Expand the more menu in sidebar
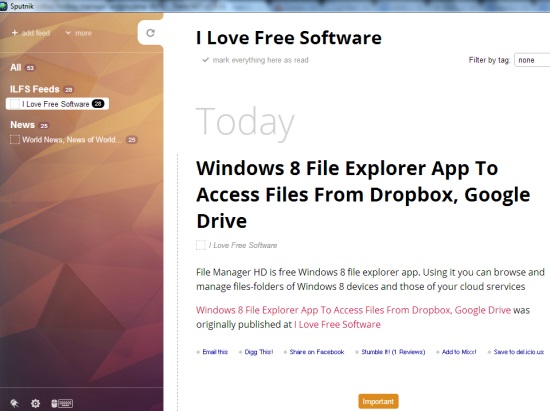This screenshot has width=550, height=411. coord(78,33)
